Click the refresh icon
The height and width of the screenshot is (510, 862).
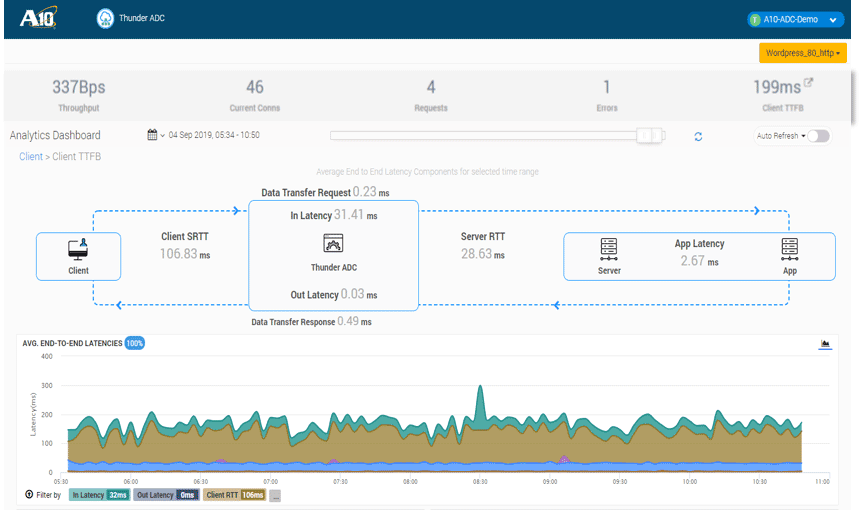pos(698,136)
